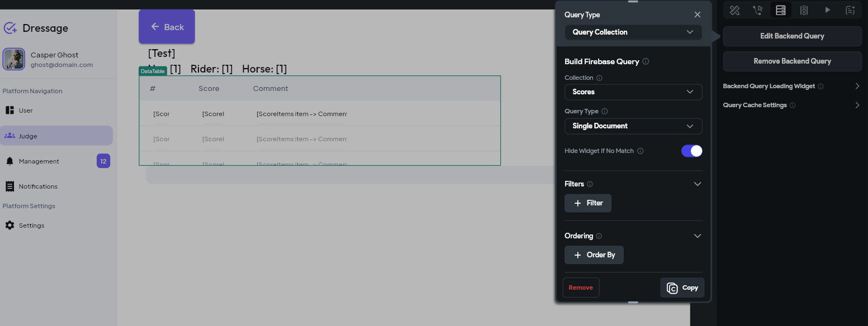Screen dimensions: 868x326
Task: Click the Remove Backend Query button
Action: pos(792,61)
